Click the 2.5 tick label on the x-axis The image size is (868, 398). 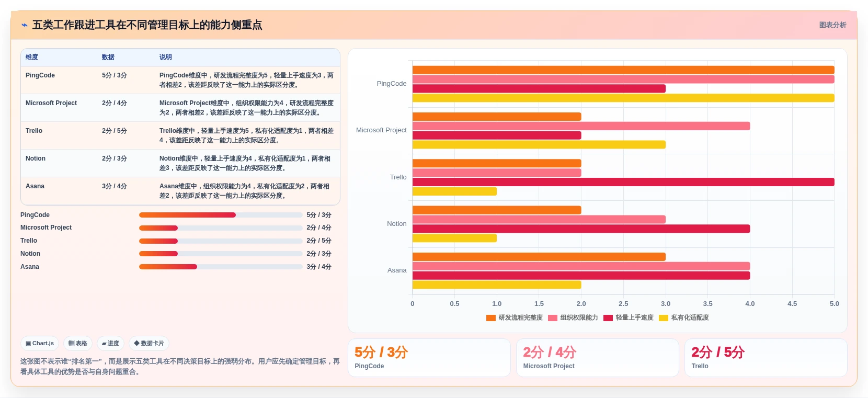pyautogui.click(x=623, y=304)
